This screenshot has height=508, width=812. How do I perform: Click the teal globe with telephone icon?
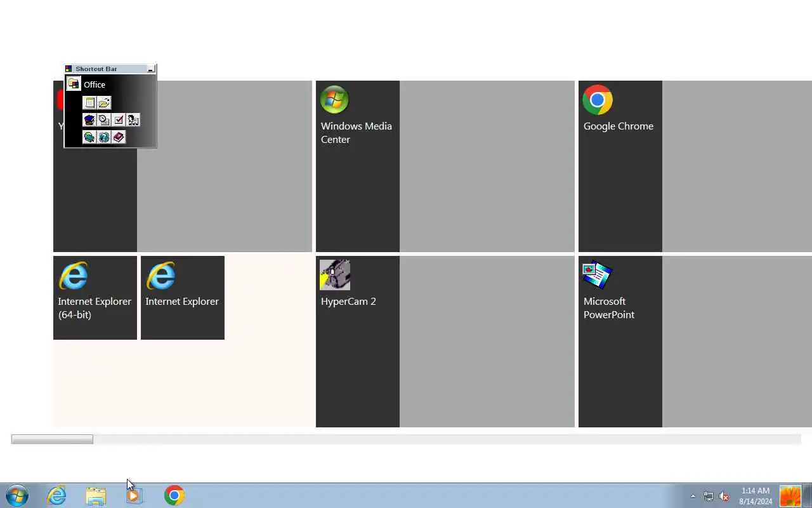89,137
